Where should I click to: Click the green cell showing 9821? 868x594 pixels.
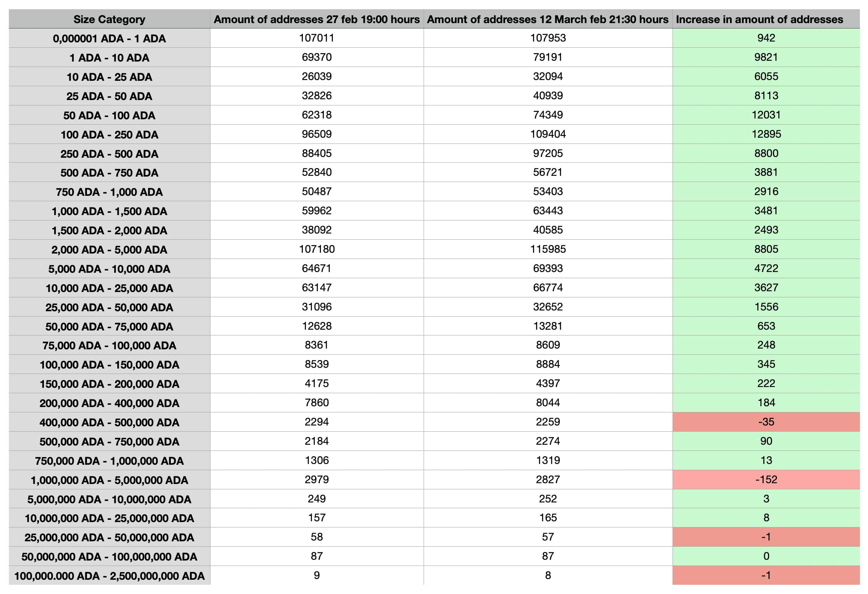(766, 57)
